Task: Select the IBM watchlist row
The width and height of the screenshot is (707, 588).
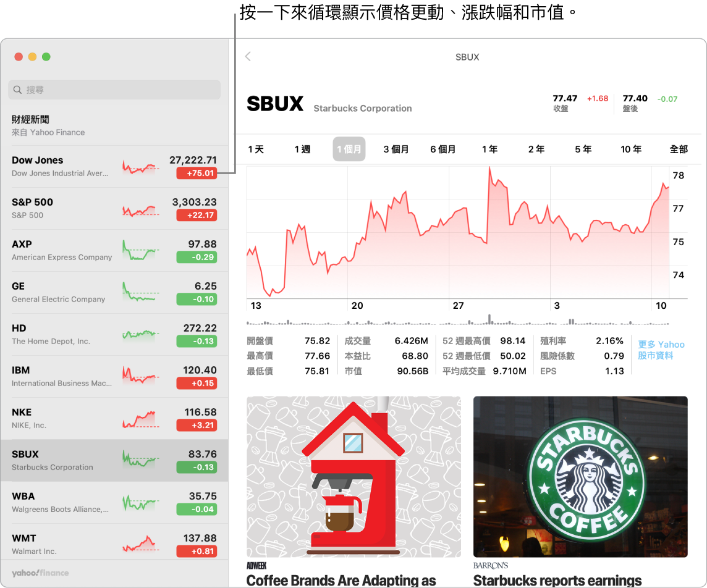Action: click(114, 376)
